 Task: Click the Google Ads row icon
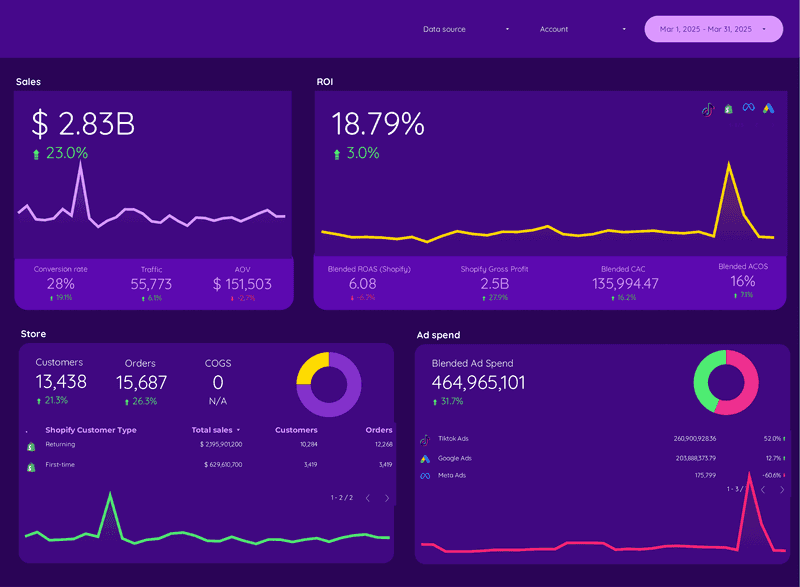pyautogui.click(x=425, y=458)
